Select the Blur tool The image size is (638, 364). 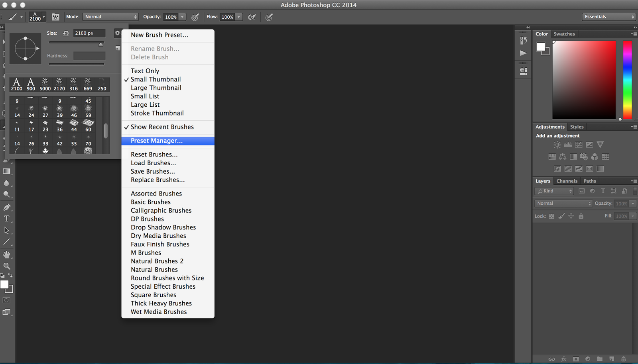7,183
